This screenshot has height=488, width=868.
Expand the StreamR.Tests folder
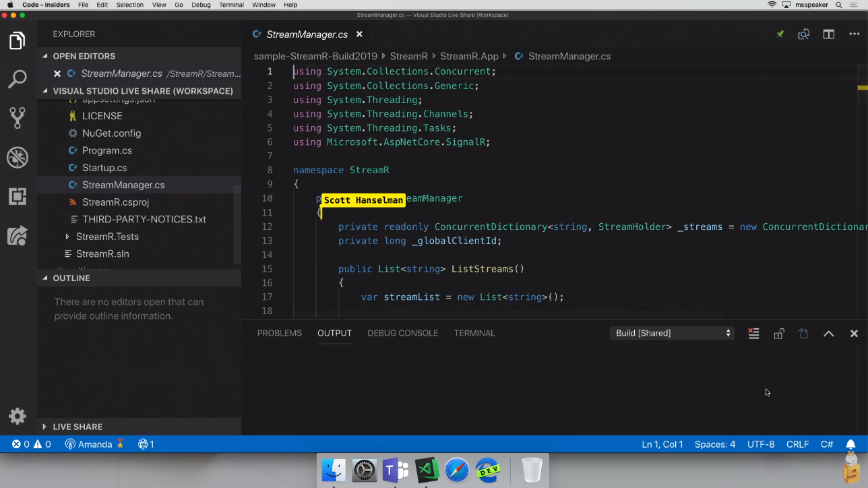(107, 237)
